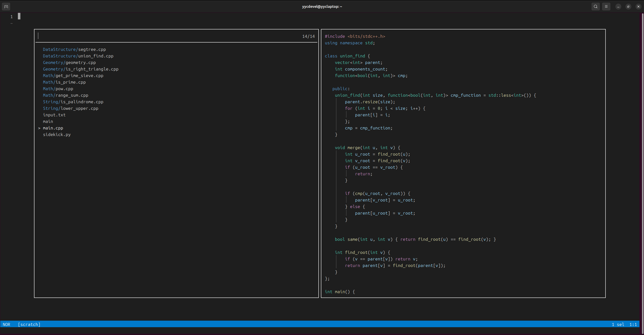
Task: Open the terminal search icon
Action: pyautogui.click(x=595, y=7)
